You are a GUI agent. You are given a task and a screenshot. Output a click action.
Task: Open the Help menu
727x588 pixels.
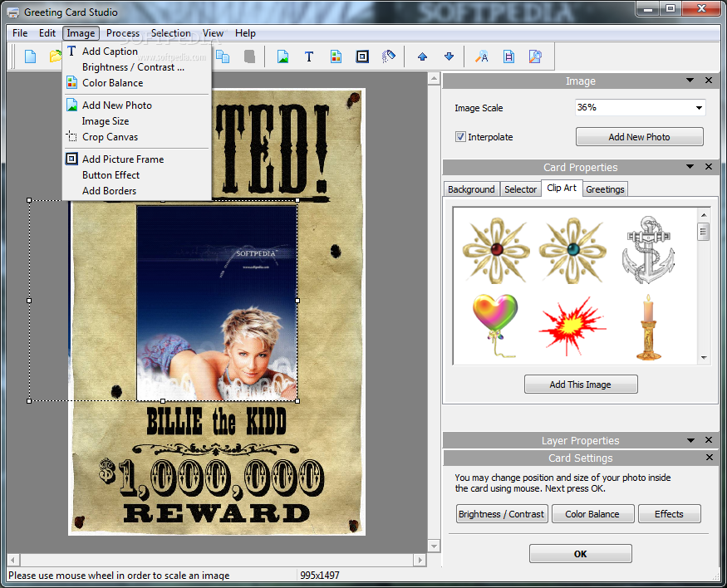(x=245, y=33)
